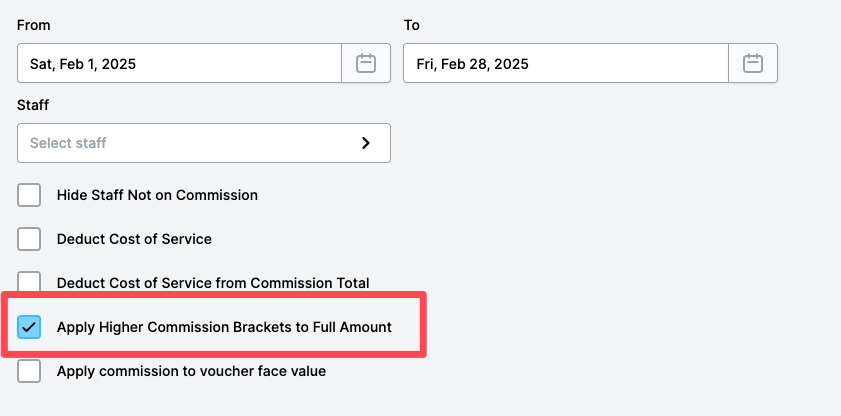The height and width of the screenshot is (416, 841).
Task: Click the Staff field heading label
Action: tap(33, 105)
